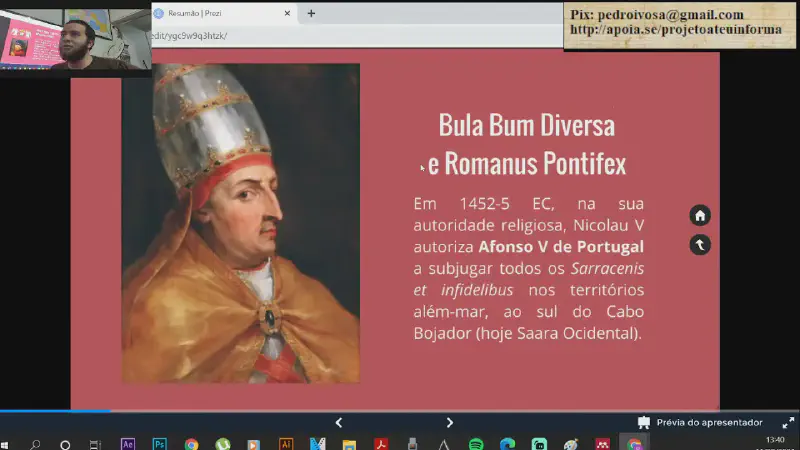The width and height of the screenshot is (800, 450).
Task: Open Task View in taskbar
Action: (x=95, y=445)
